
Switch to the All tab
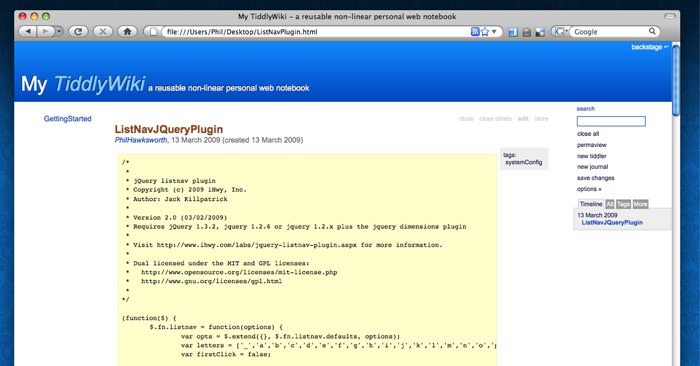click(610, 204)
